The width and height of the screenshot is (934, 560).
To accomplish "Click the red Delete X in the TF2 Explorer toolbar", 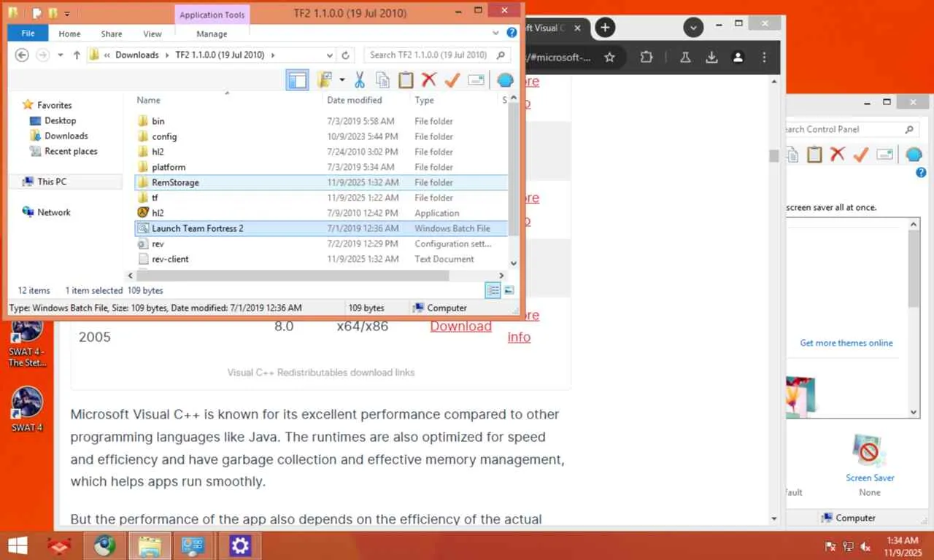I will (429, 79).
